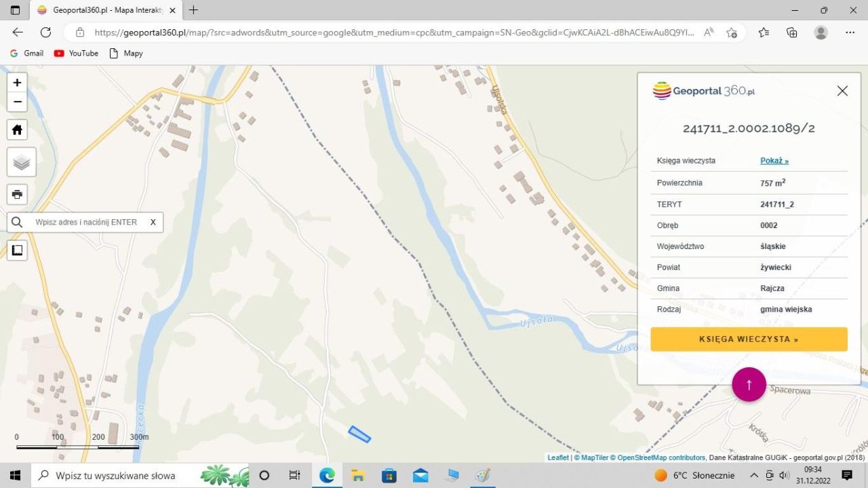
Task: Zoom out on the map
Action: pyautogui.click(x=17, y=102)
